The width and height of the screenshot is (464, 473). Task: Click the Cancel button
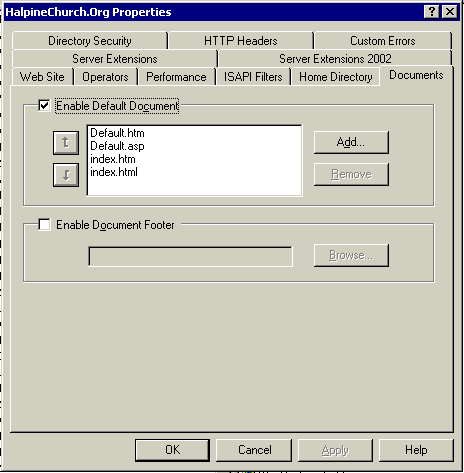tap(255, 450)
